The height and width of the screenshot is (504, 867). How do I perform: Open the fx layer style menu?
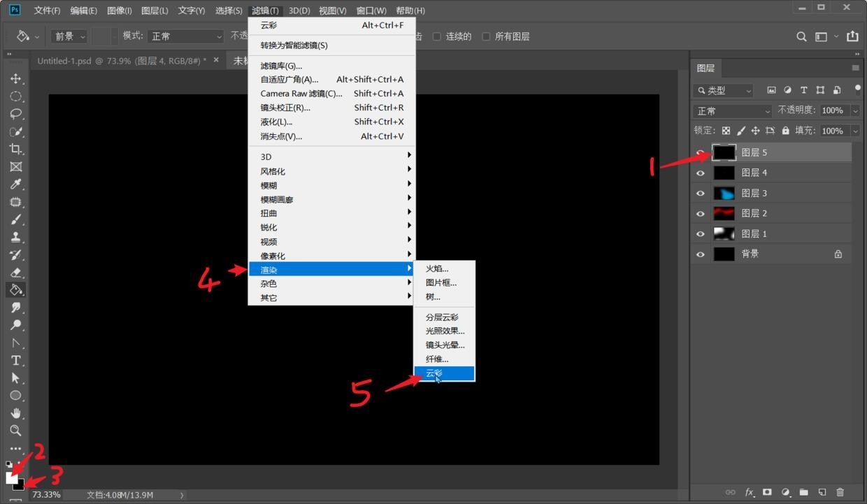749,492
